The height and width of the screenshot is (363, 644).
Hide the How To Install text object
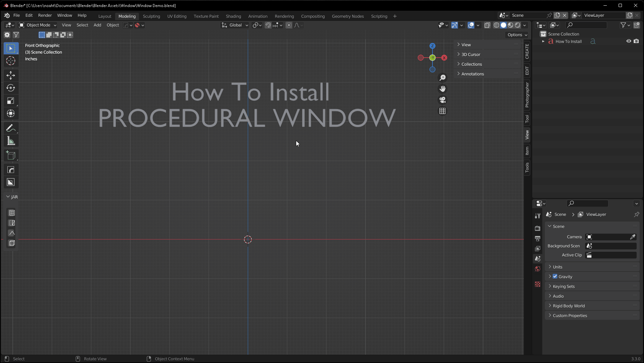click(629, 41)
